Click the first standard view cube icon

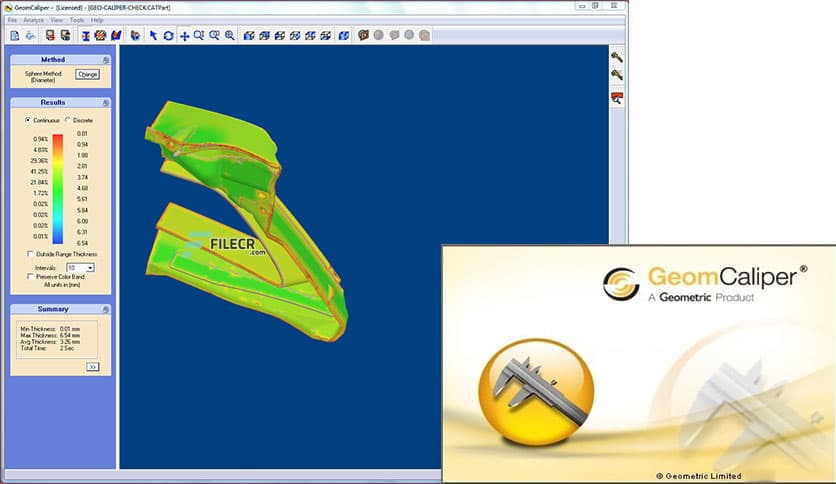249,36
